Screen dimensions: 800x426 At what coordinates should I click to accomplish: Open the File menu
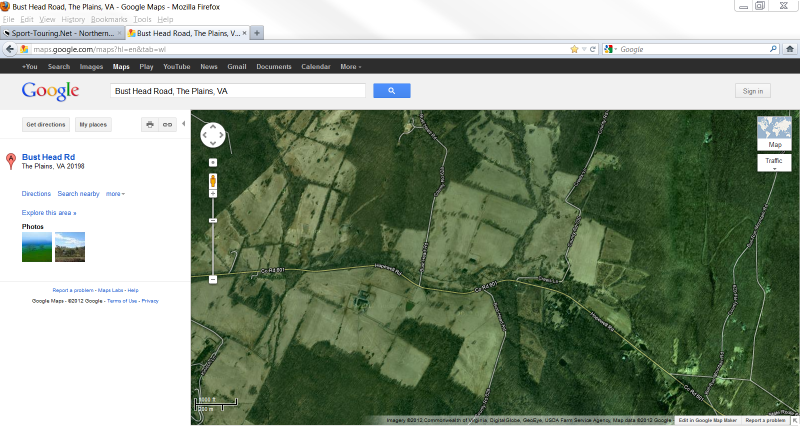[x=9, y=19]
